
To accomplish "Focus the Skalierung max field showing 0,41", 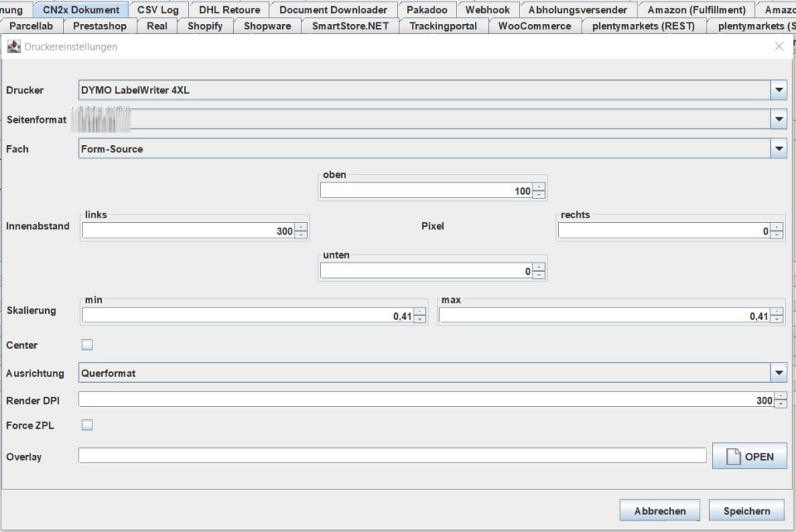I will coord(605,315).
